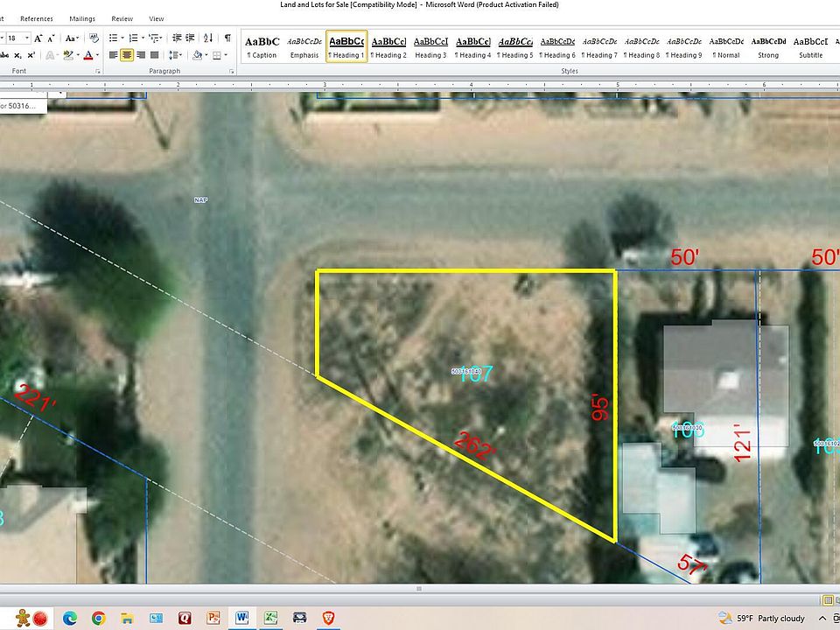Viewport: 840px width, 630px height.
Task: Align text left in Paragraph group
Action: point(114,55)
